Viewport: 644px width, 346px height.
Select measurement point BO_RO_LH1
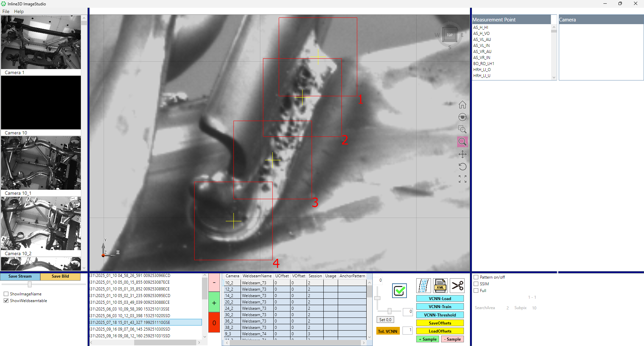(484, 64)
